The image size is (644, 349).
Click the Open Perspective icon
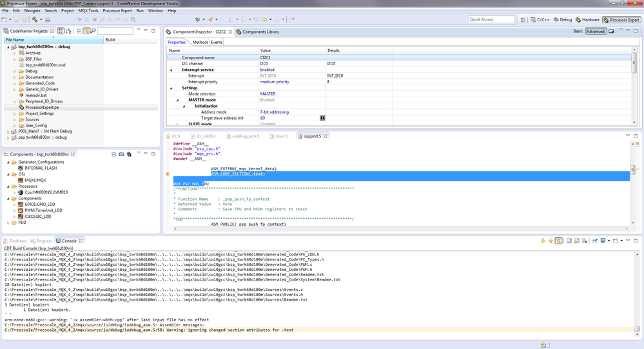[x=523, y=20]
